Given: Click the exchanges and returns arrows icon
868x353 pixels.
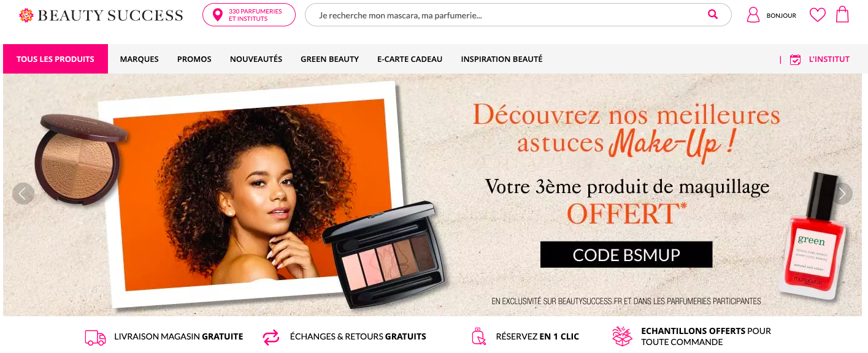Looking at the screenshot, I should pyautogui.click(x=271, y=336).
